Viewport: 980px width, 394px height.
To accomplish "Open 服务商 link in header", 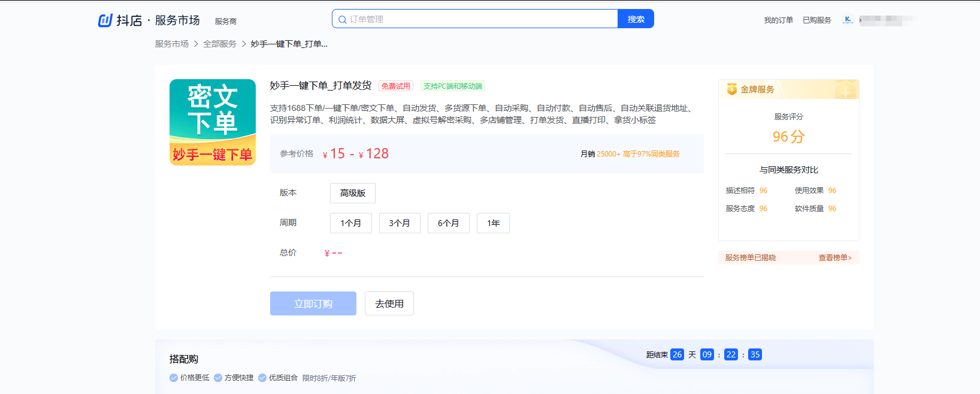I will click(x=226, y=21).
